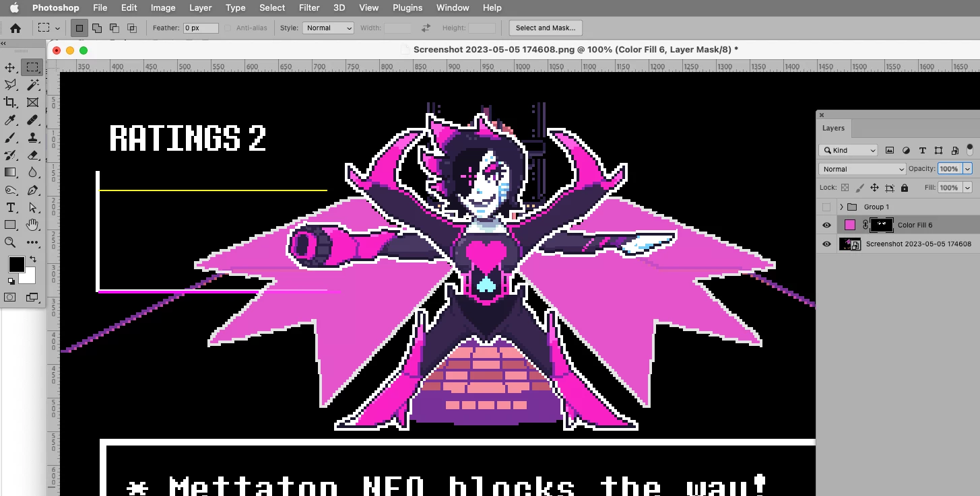Select the Blur tool
This screenshot has height=496, width=980.
coord(32,172)
